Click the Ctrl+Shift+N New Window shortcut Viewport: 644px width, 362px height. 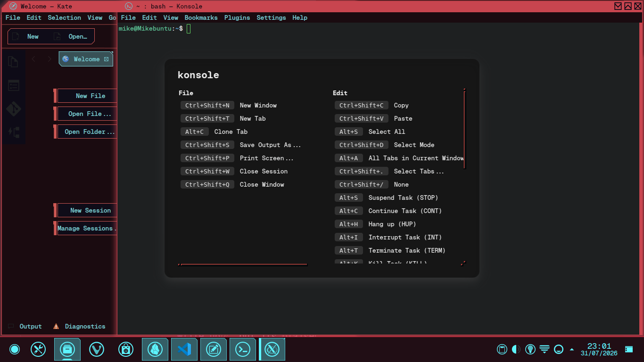pos(229,105)
